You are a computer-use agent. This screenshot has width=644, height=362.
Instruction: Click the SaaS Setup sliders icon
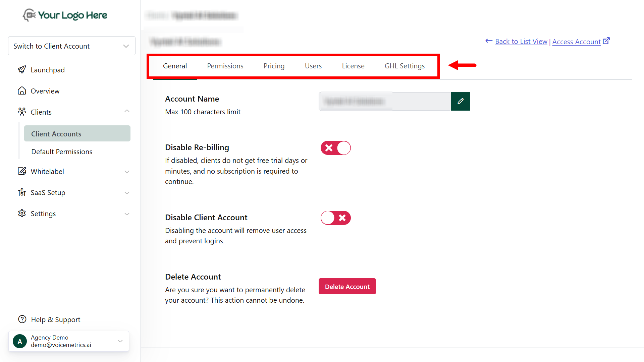[x=22, y=192]
